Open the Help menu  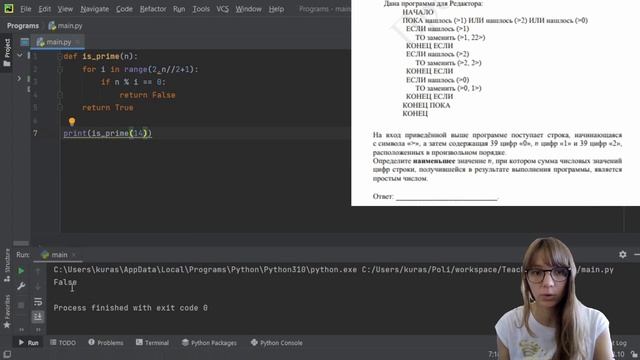pos(276,9)
